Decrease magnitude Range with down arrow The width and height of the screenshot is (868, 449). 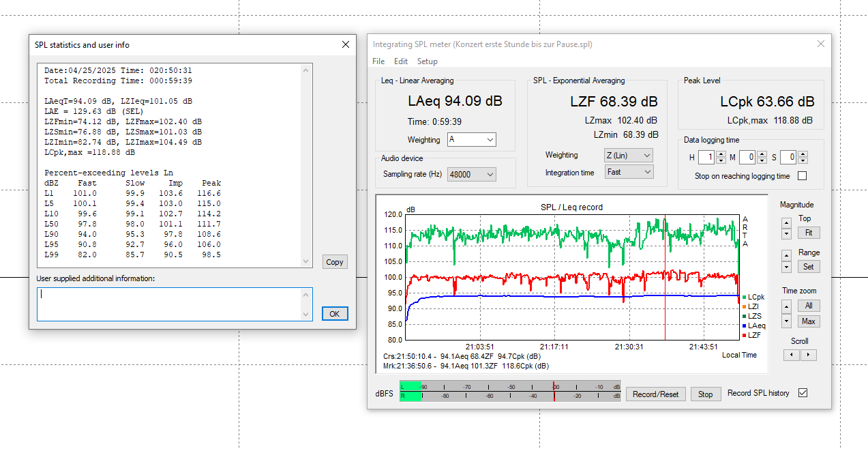tap(787, 267)
